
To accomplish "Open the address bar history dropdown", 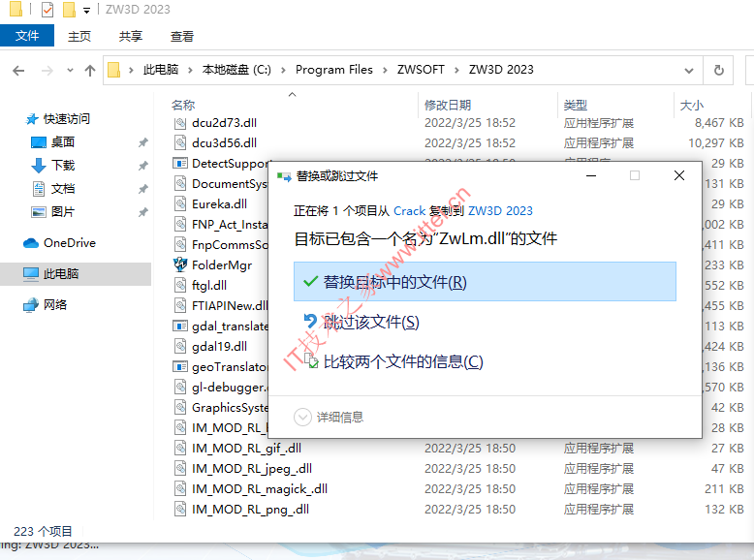I will pos(689,71).
